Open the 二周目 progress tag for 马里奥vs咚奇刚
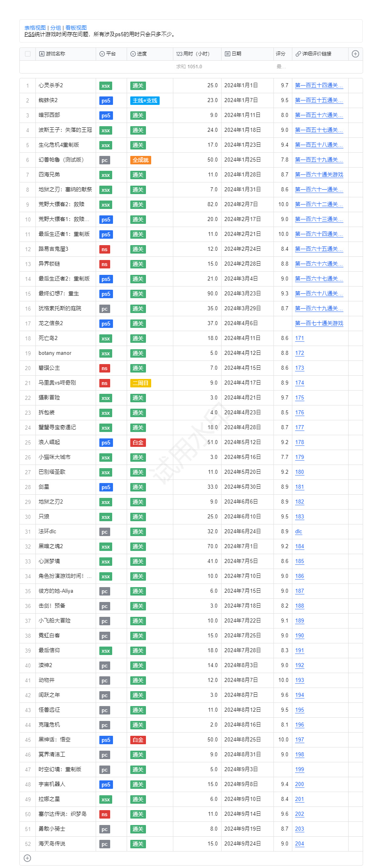Image resolution: width=382 pixels, height=868 pixels. pyautogui.click(x=141, y=383)
